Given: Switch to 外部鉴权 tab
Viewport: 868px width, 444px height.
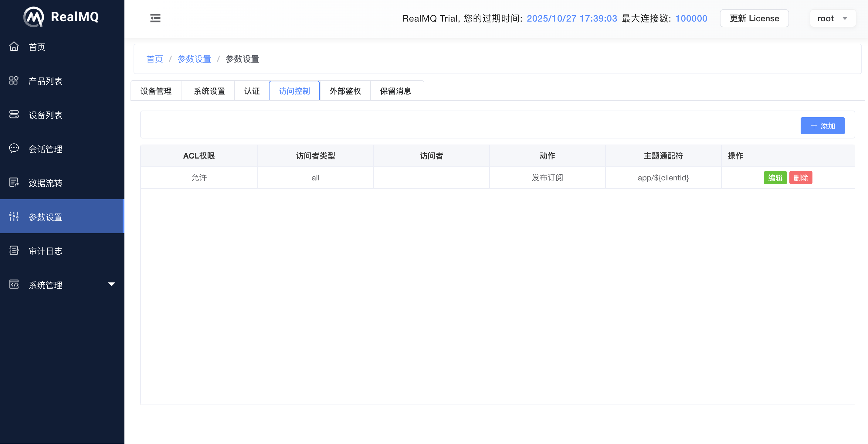Looking at the screenshot, I should point(345,91).
